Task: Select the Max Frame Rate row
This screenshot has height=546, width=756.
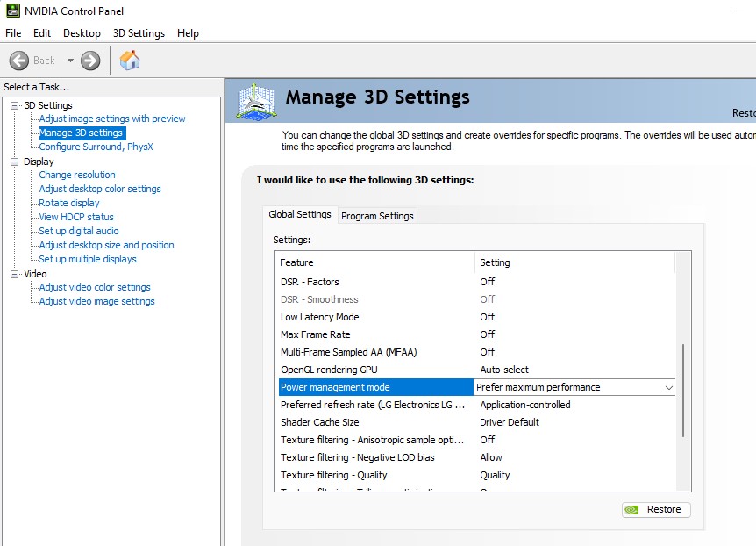Action: (x=477, y=334)
